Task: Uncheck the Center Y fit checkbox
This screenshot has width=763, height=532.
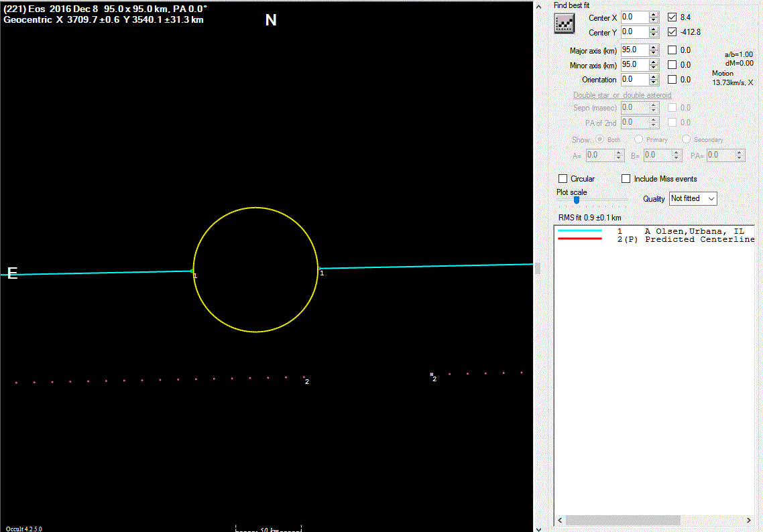Action: tap(672, 31)
